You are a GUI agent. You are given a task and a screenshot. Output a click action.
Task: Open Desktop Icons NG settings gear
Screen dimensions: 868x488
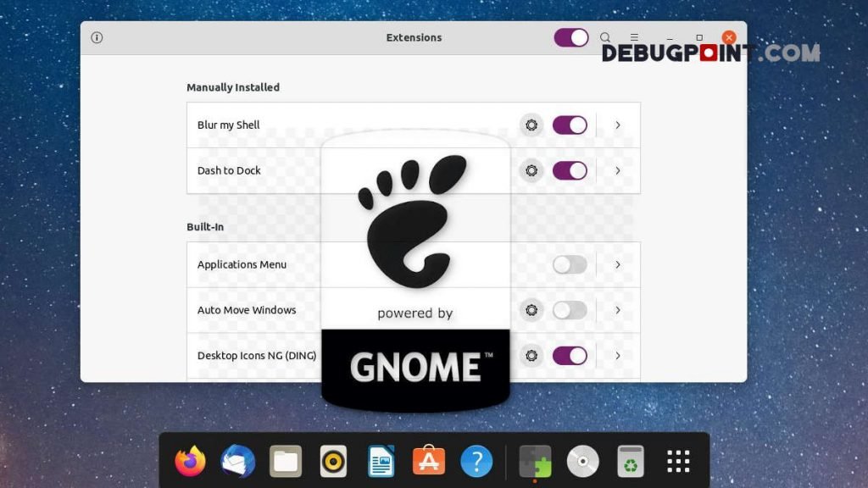click(531, 356)
